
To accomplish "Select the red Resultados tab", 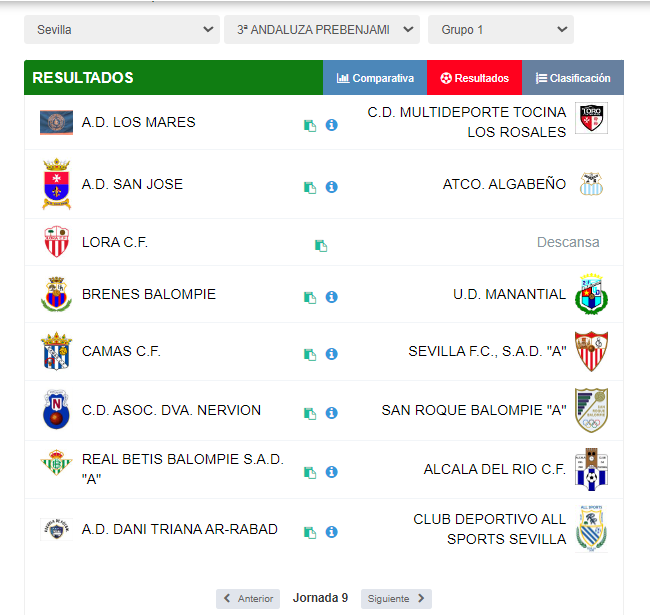I will [x=474, y=78].
